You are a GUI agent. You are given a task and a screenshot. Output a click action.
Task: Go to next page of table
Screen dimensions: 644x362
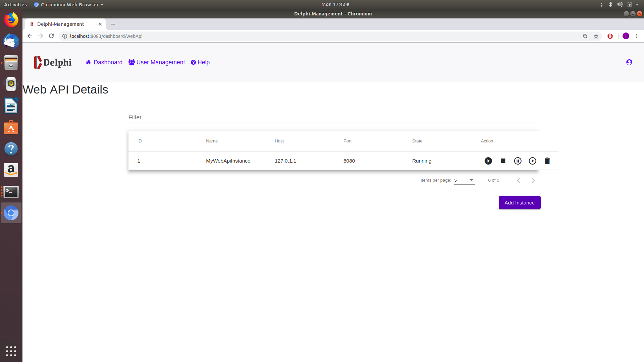[x=533, y=180]
